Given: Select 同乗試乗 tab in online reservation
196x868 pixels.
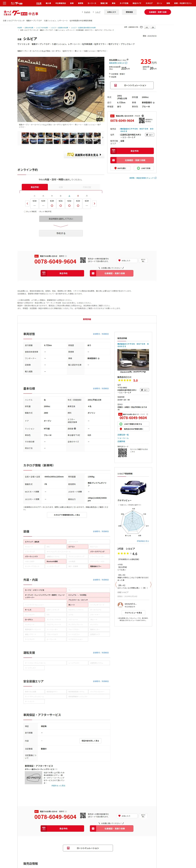Looking at the screenshot, I should tap(87, 187).
